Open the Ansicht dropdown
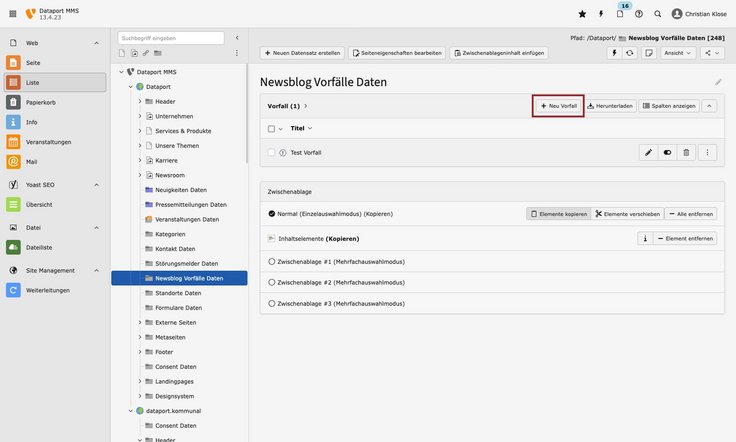The height and width of the screenshot is (442, 736). 676,52
